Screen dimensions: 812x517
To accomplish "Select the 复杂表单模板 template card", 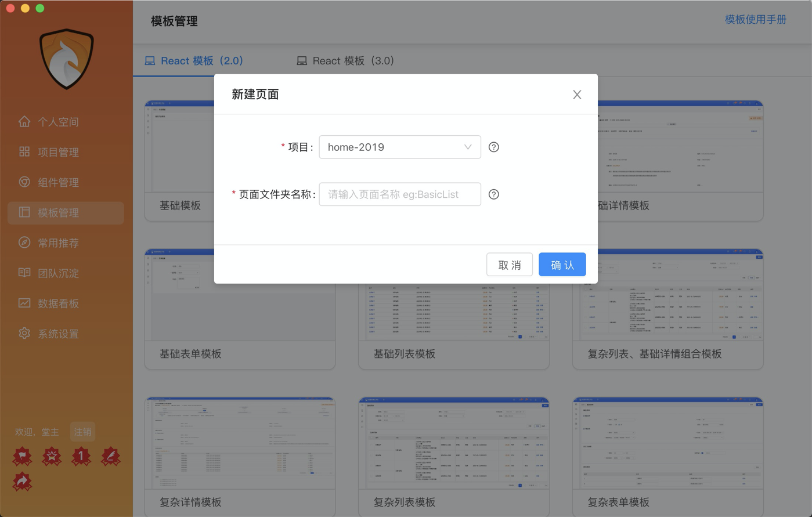I will click(668, 457).
